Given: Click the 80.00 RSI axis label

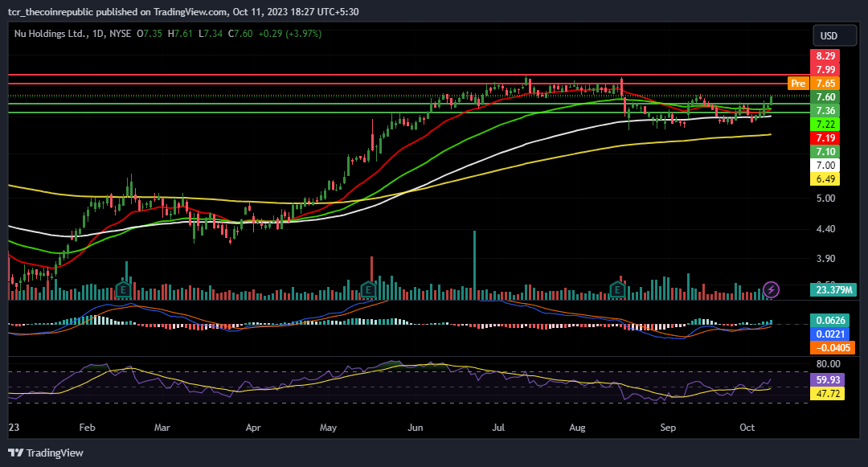Looking at the screenshot, I should 828,363.
